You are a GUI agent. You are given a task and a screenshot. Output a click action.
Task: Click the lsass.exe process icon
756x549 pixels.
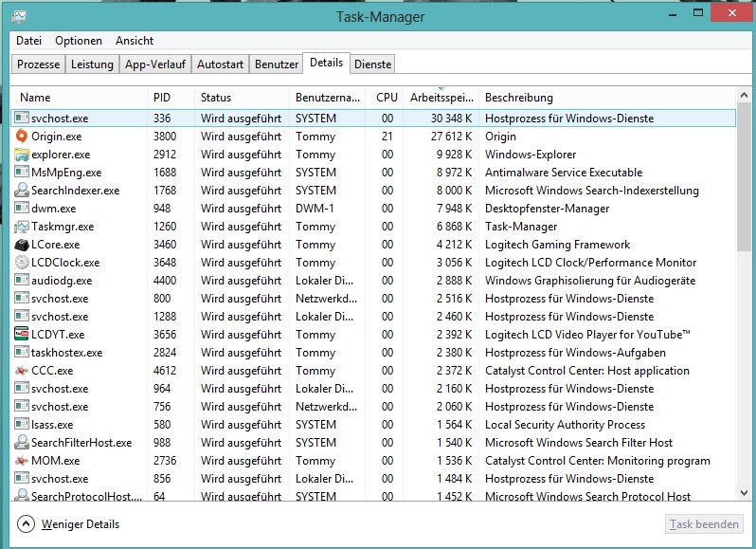(x=22, y=425)
